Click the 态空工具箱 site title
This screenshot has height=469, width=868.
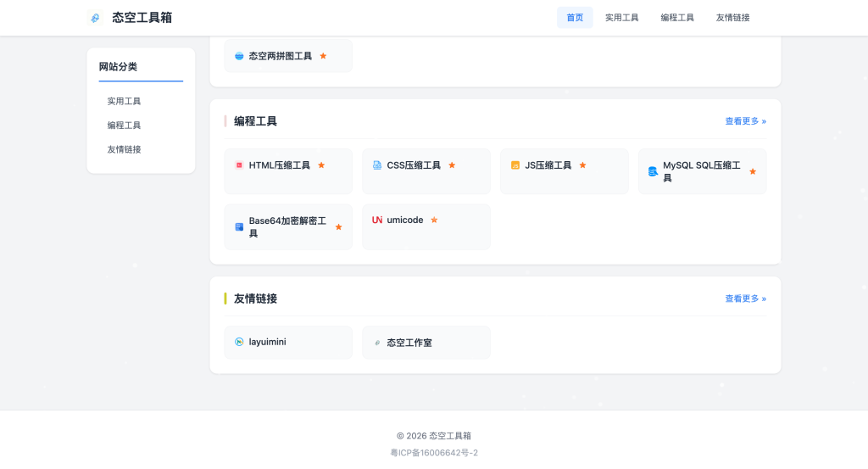point(142,18)
